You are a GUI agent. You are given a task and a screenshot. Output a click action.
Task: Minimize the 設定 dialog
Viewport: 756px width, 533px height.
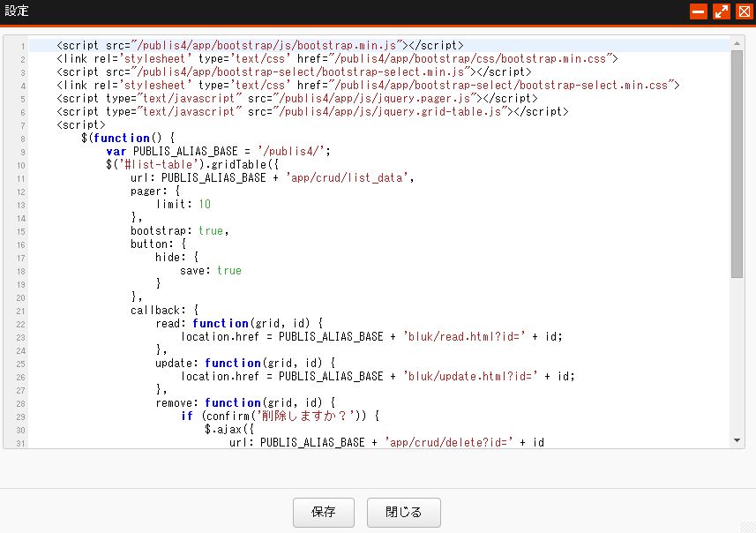click(698, 11)
